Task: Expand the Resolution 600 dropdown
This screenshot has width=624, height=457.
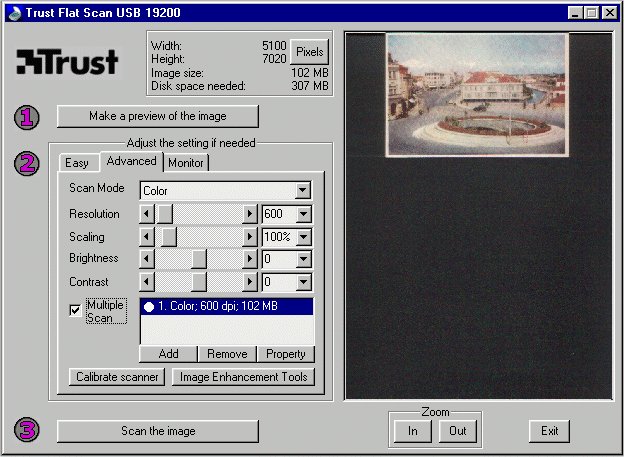Action: [303, 214]
